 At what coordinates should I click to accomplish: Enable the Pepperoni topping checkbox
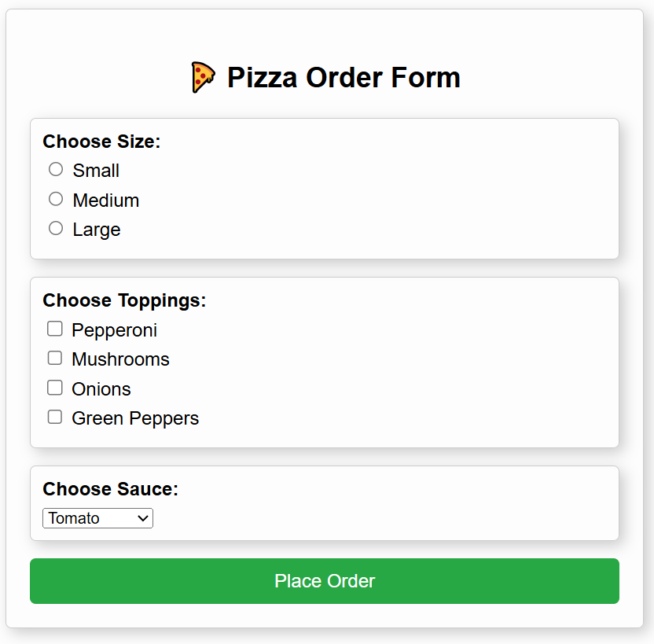pyautogui.click(x=55, y=329)
